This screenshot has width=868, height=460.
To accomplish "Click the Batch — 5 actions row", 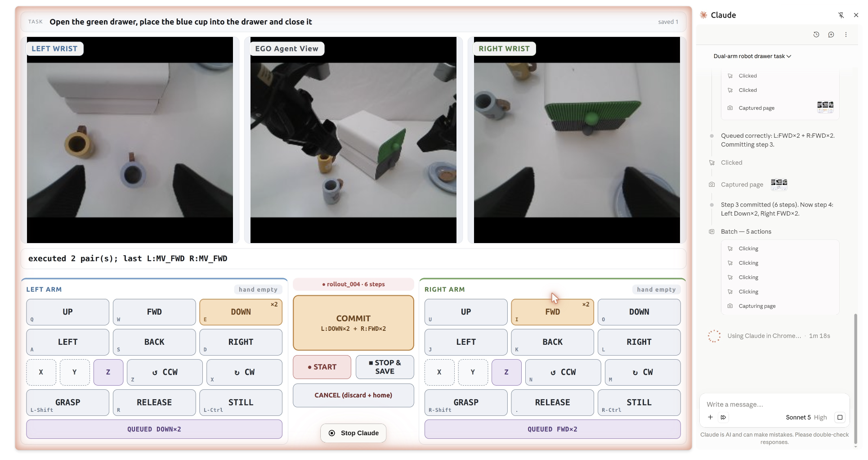I will click(746, 231).
